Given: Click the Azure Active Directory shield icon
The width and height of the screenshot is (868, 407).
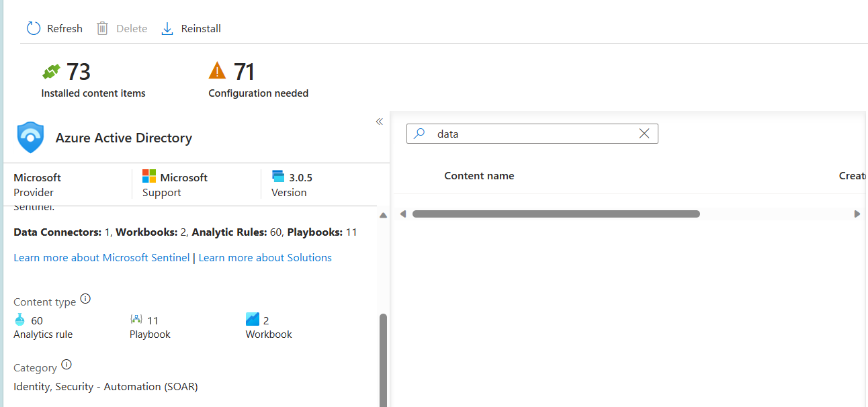Looking at the screenshot, I should click(x=30, y=138).
